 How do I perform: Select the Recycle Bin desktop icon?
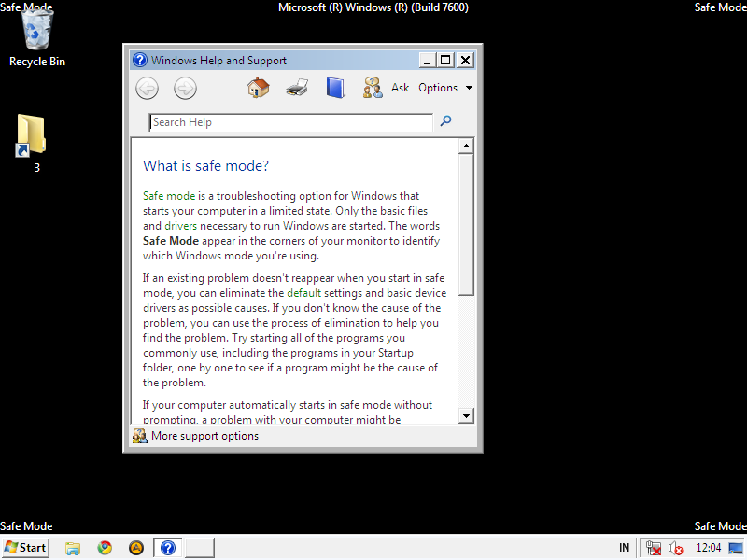[x=37, y=38]
